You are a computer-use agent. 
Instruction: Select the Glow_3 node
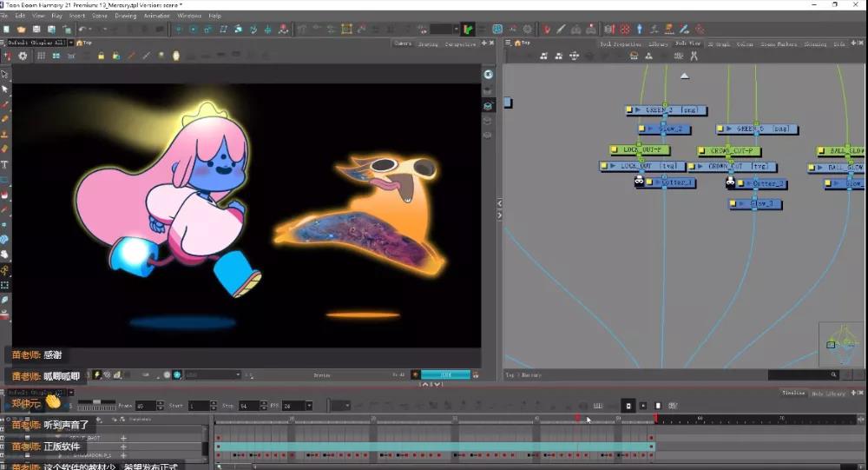tap(754, 204)
